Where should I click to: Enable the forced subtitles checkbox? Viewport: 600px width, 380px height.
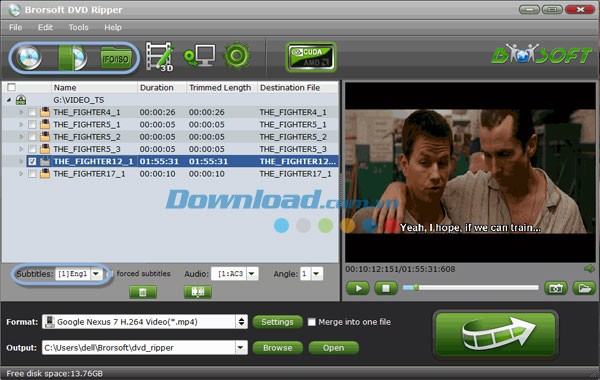coord(110,274)
